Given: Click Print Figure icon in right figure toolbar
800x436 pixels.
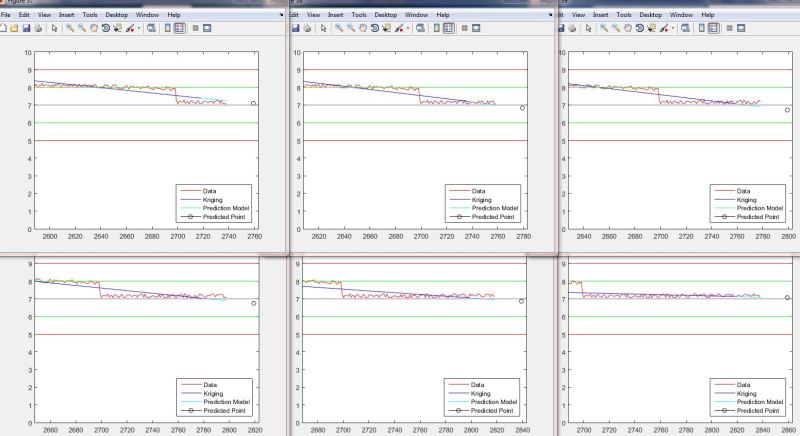Looking at the screenshot, I should pos(572,28).
